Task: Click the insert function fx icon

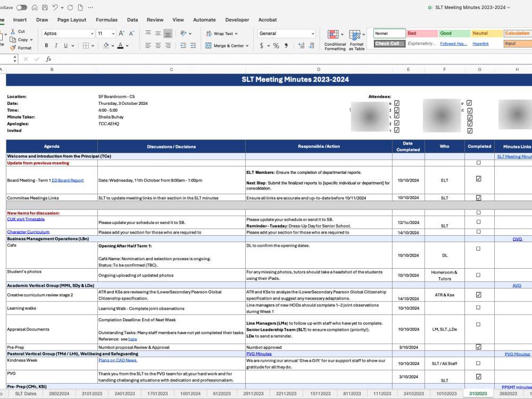Action: pyautogui.click(x=48, y=59)
